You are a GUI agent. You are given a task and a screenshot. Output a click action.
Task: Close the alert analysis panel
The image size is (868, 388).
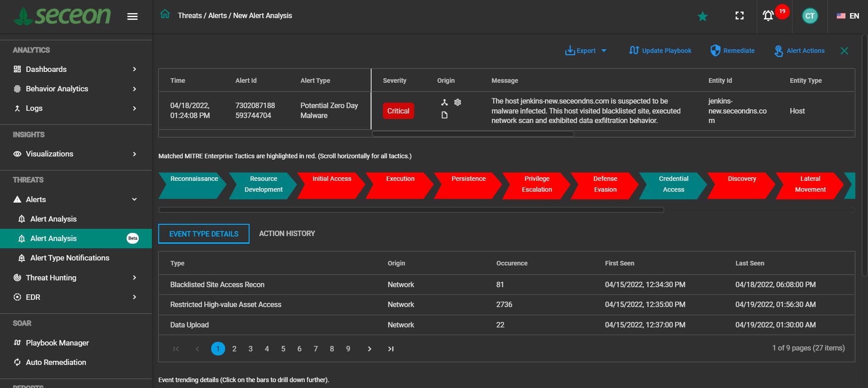coord(844,51)
